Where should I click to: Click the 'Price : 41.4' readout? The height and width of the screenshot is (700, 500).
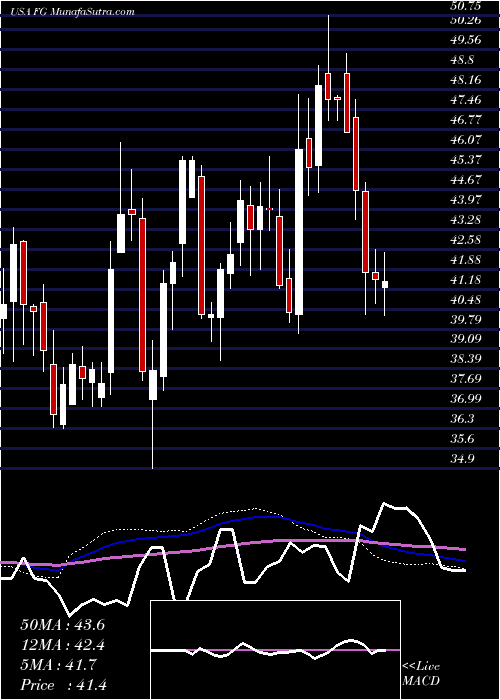63,685
